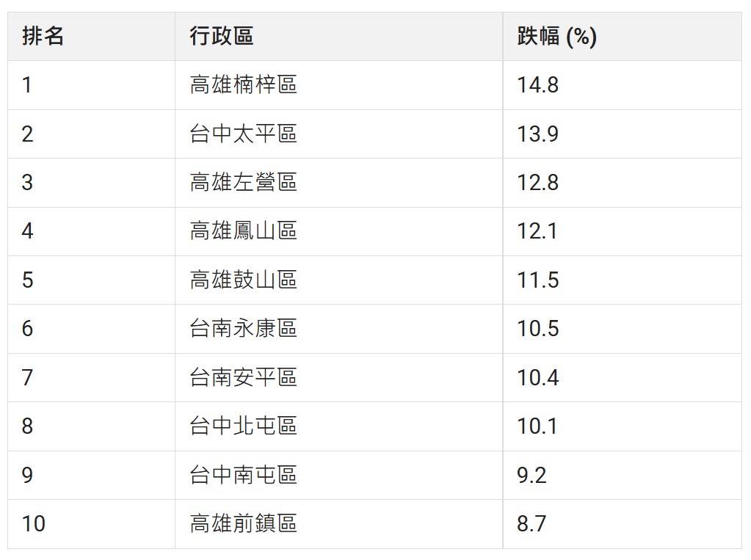Click the 排名 column header

[x=43, y=36]
